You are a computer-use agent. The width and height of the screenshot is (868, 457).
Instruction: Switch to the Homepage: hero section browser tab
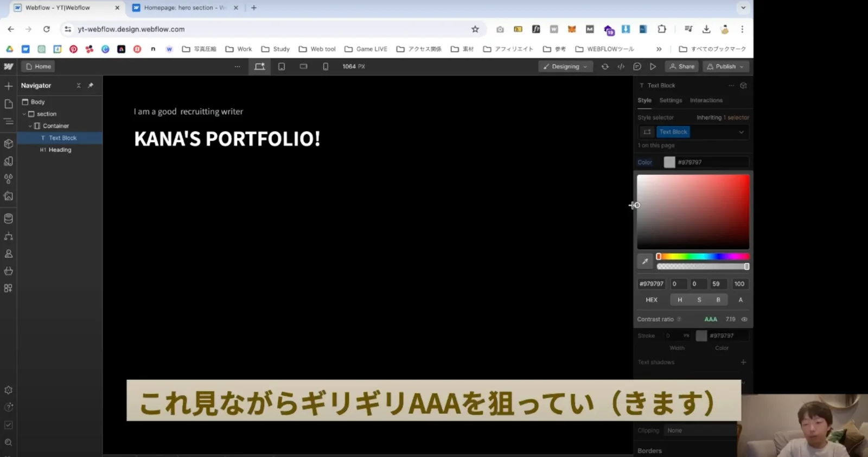click(x=184, y=8)
